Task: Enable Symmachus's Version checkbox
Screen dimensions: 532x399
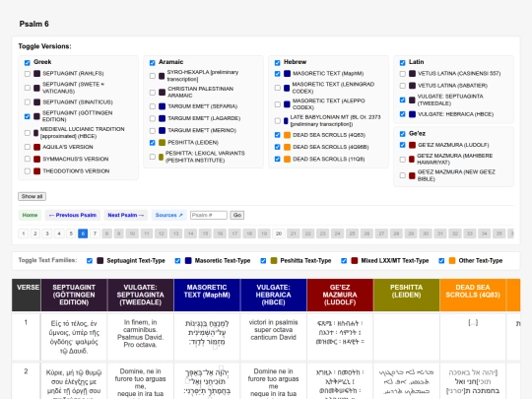Action: click(x=28, y=159)
